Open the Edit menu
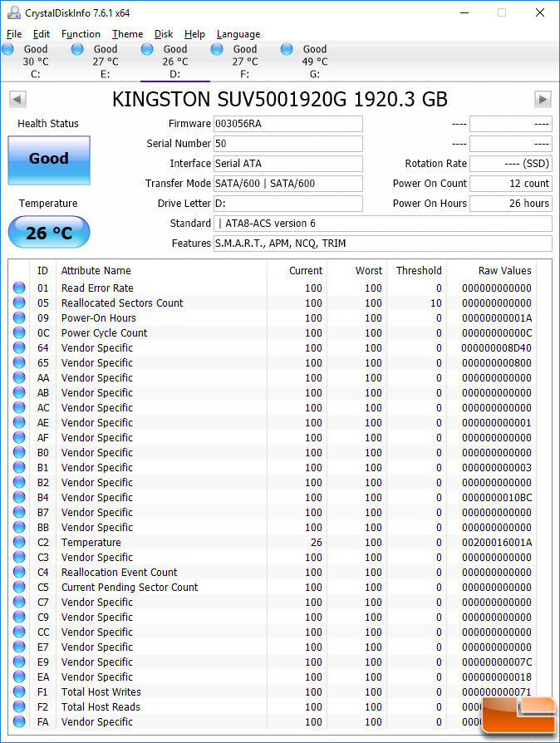This screenshot has width=560, height=743. (x=42, y=34)
